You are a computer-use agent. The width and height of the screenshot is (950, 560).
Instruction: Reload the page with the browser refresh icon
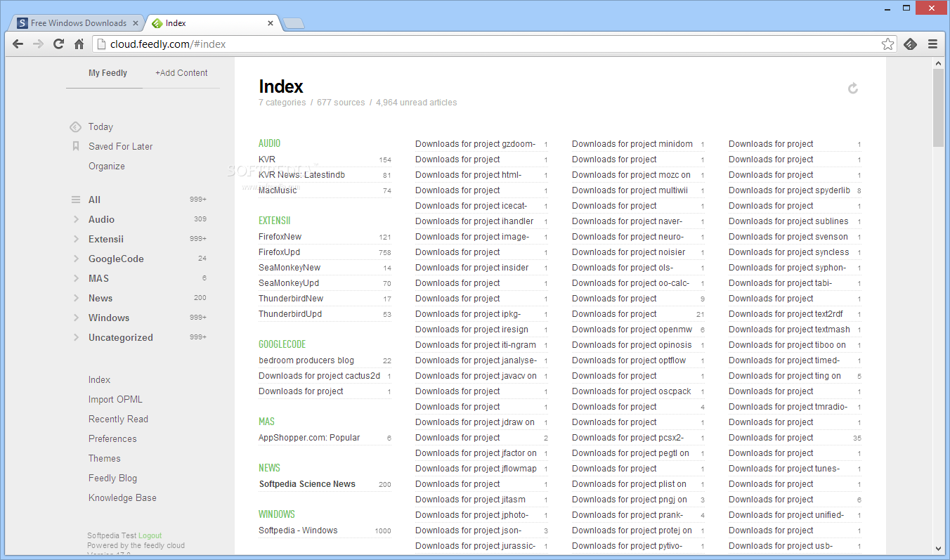tap(59, 44)
